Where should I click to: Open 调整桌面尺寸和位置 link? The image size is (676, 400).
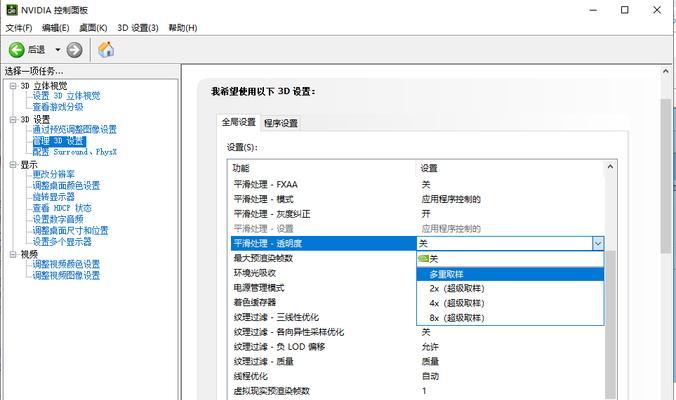[x=71, y=231]
